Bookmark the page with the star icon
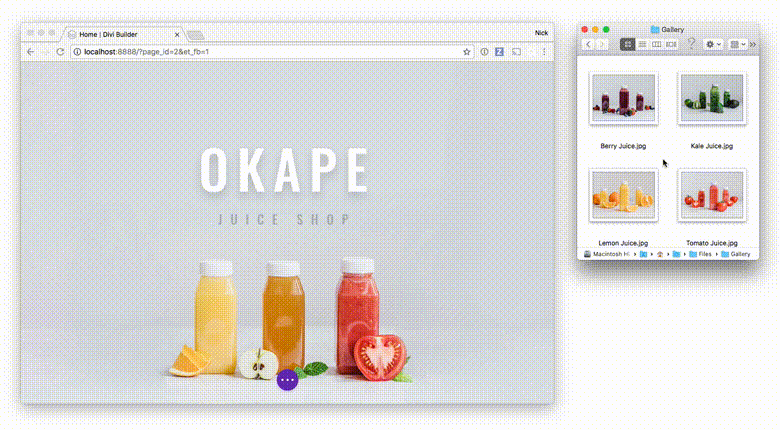 [x=467, y=52]
